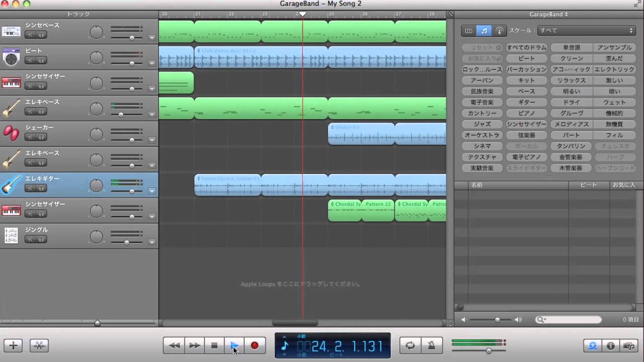Viewport: 644px width, 362px height.
Task: Switch loop browser to column view
Action: (x=469, y=31)
